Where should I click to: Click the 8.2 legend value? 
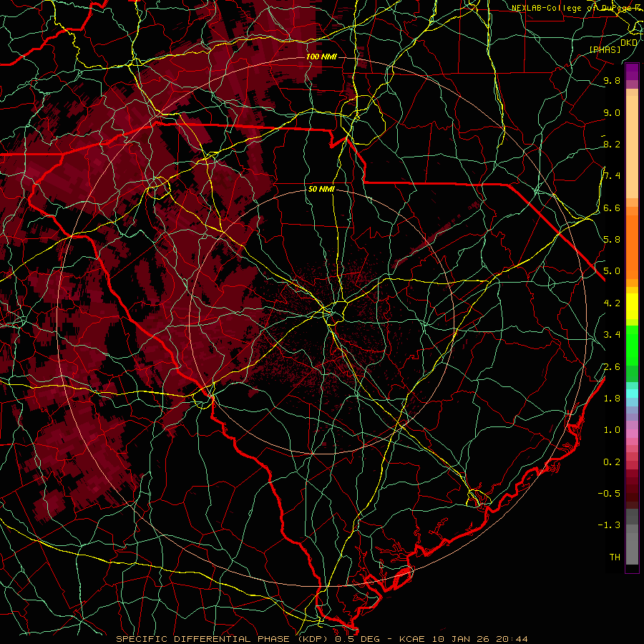tap(612, 144)
